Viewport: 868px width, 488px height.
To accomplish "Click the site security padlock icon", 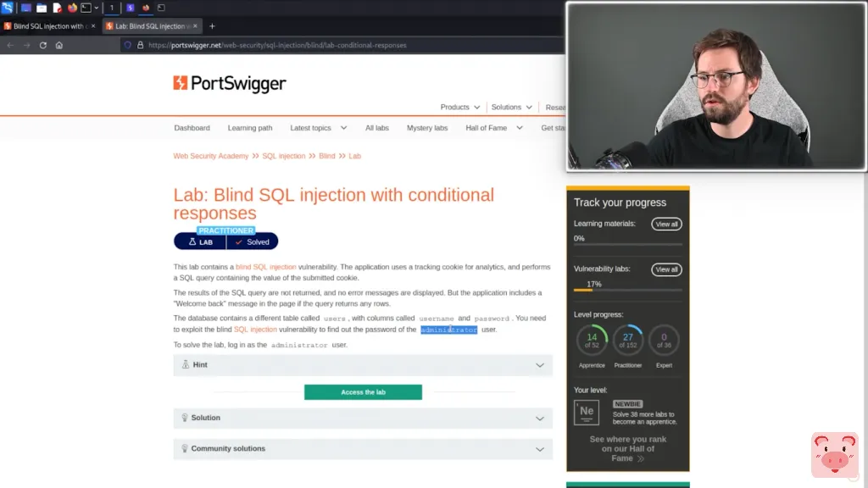I will 140,46.
